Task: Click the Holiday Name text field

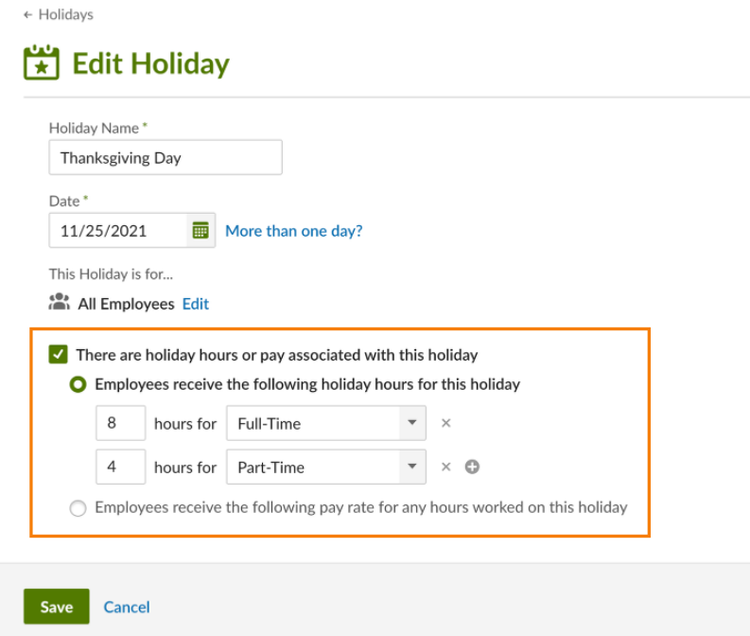Action: (x=165, y=158)
